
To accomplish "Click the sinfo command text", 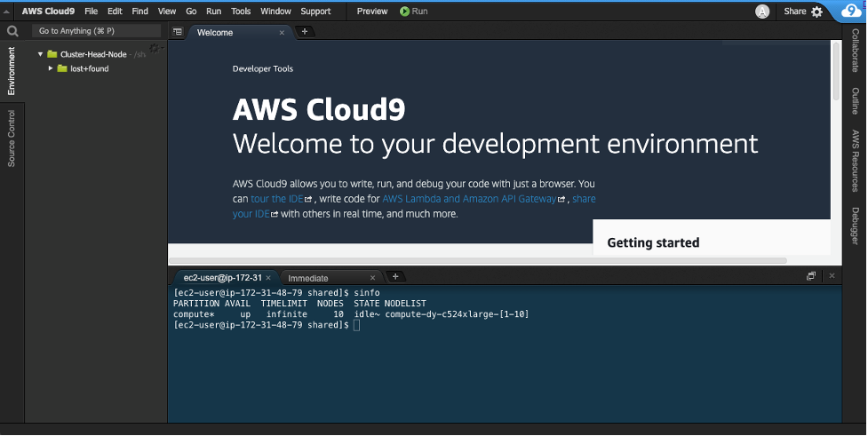I will click(367, 293).
